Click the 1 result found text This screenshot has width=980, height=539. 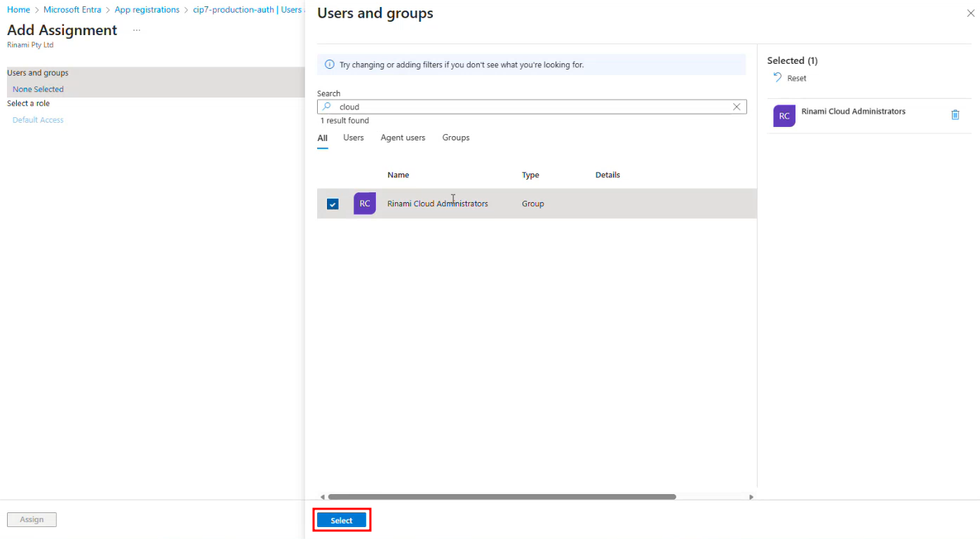(x=344, y=121)
